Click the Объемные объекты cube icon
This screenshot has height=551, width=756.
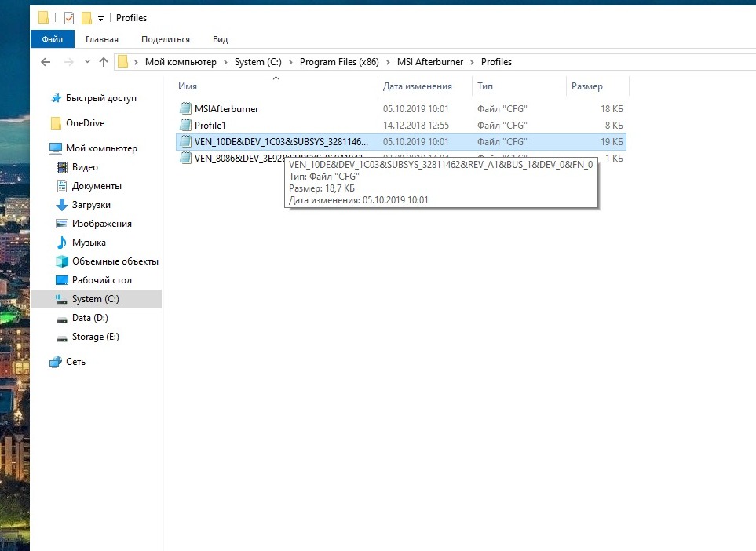[62, 261]
